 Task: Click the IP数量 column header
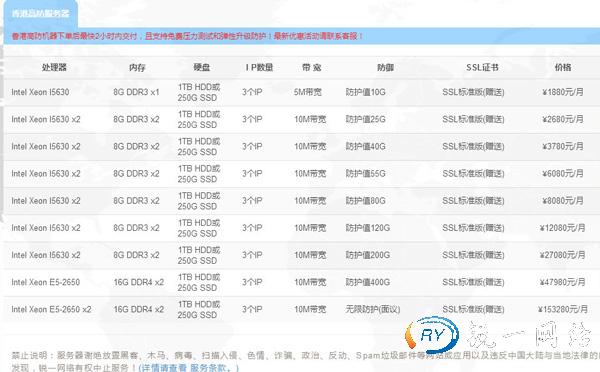(259, 67)
